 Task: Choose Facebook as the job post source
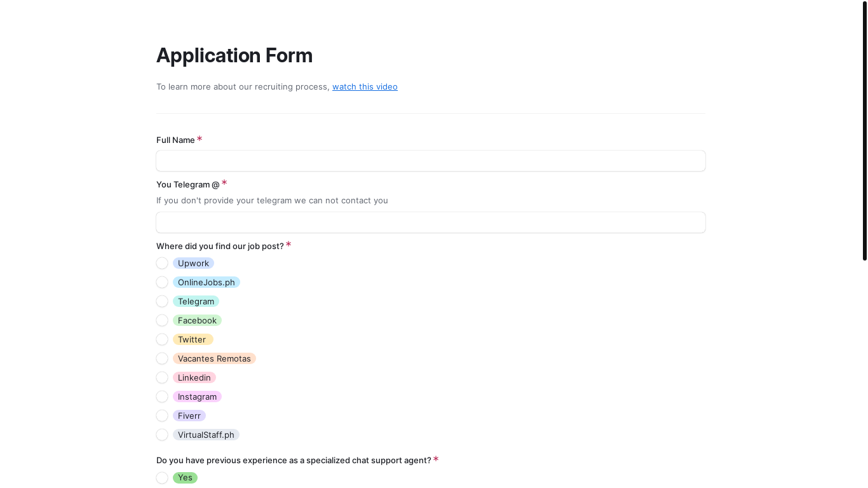click(162, 320)
